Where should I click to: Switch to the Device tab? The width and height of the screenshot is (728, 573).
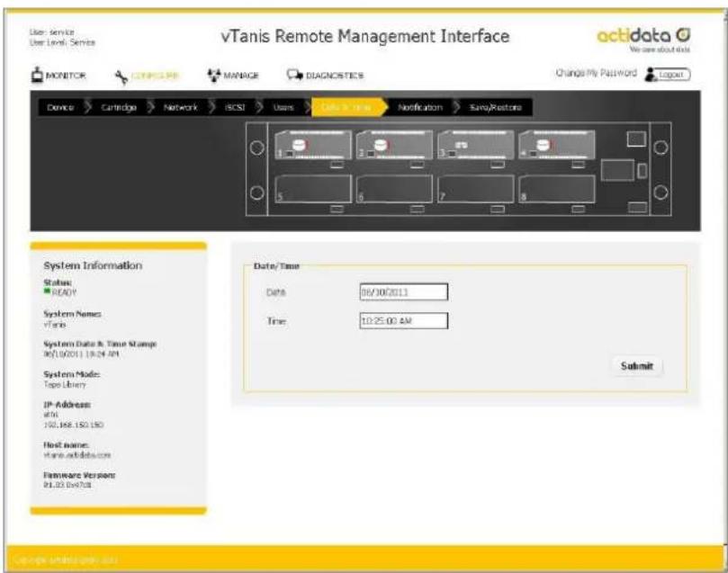(60, 108)
